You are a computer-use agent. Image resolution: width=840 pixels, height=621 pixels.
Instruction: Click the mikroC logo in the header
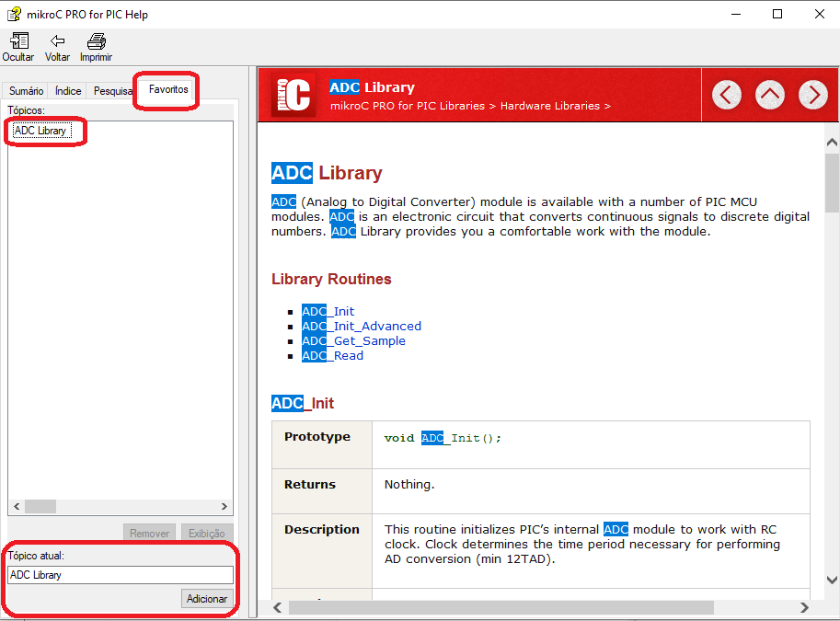293,95
